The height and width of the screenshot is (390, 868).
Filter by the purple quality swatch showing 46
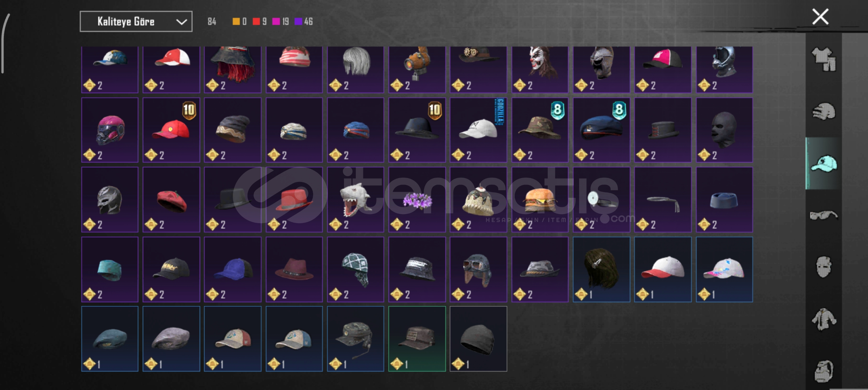pos(298,22)
